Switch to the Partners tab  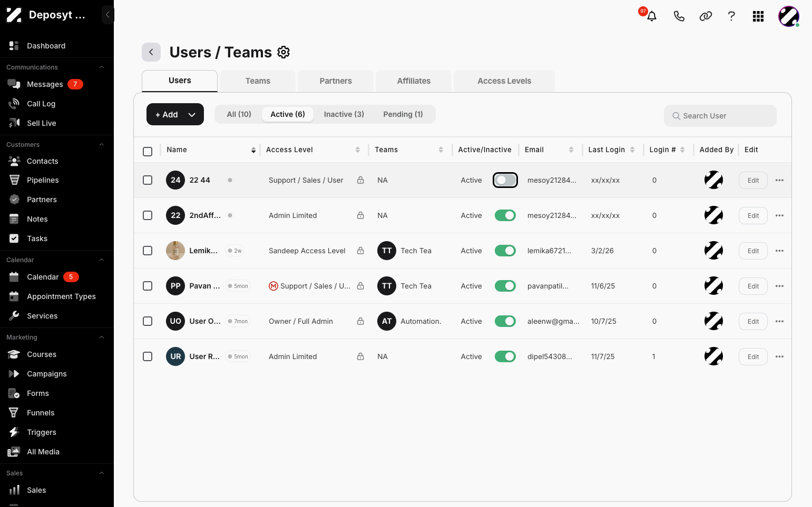click(336, 81)
